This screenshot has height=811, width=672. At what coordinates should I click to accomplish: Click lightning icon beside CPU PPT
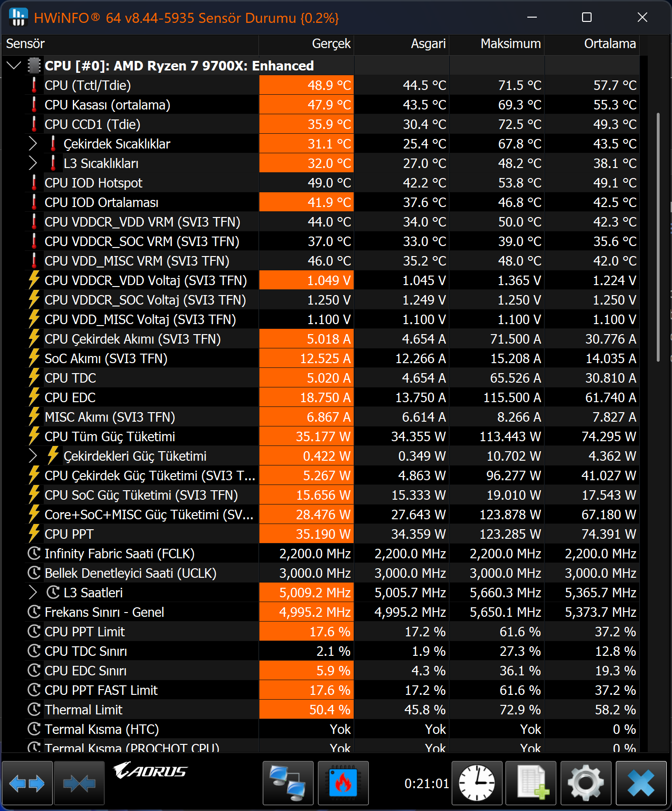[x=34, y=534]
